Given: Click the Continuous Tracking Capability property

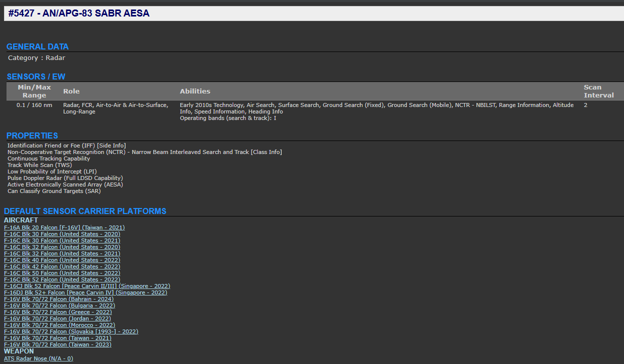Looking at the screenshot, I should [49, 158].
